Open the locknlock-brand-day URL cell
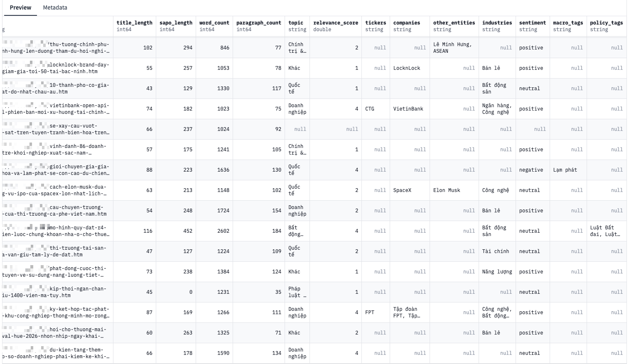Screen dimensions: 629x364 point(57,68)
